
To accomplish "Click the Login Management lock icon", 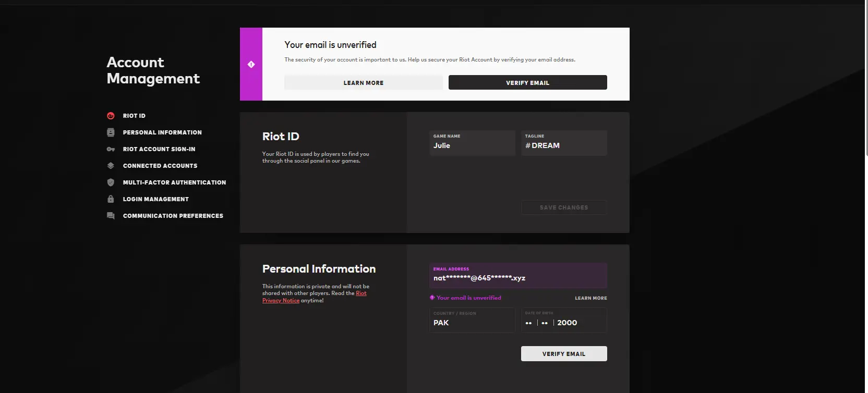I will pyautogui.click(x=111, y=199).
